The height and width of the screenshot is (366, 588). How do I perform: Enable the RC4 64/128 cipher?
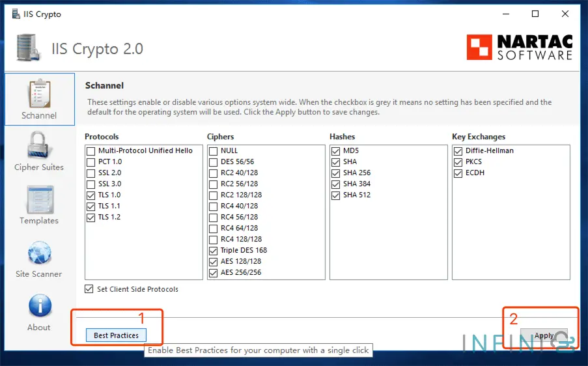(x=213, y=229)
